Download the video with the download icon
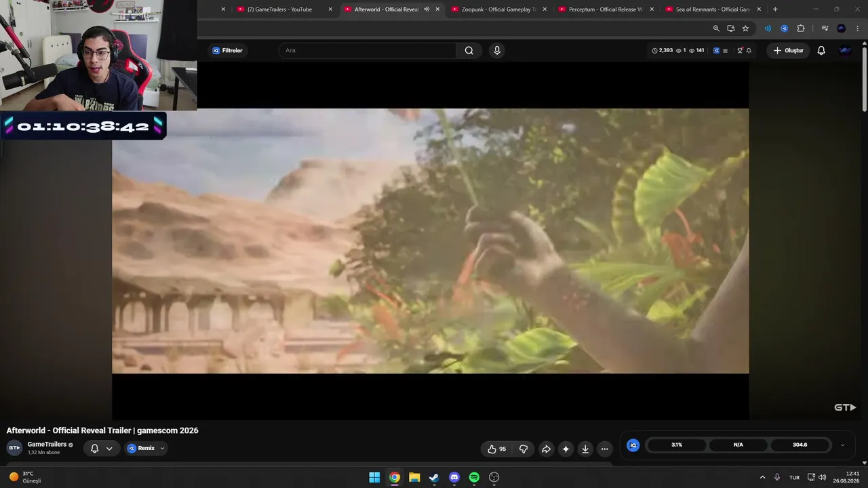The height and width of the screenshot is (488, 868). click(x=585, y=449)
